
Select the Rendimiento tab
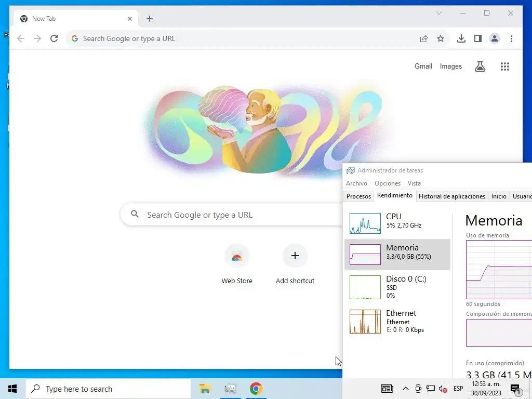[395, 195]
